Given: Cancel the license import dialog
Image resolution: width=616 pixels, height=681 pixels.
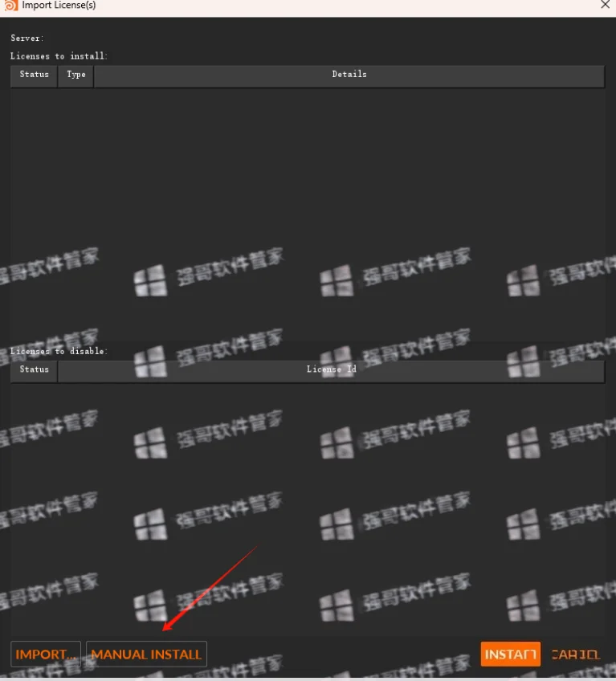Looking at the screenshot, I should pyautogui.click(x=575, y=654).
